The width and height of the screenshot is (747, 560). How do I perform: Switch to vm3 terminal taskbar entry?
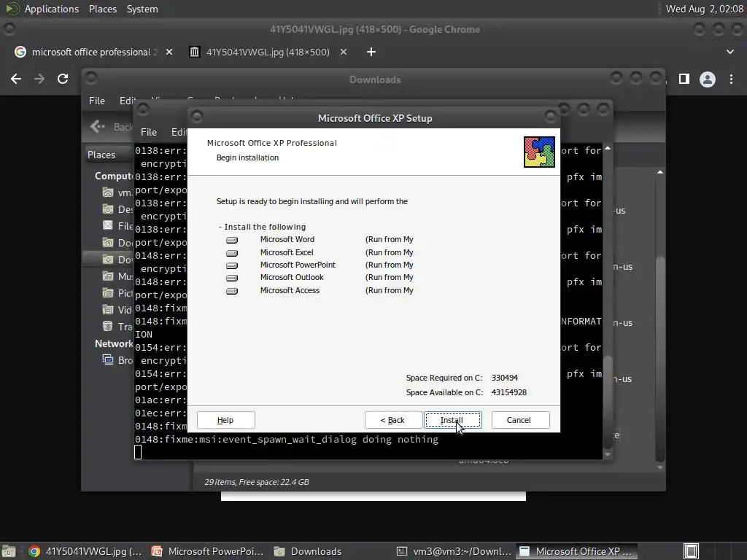[x=454, y=551]
